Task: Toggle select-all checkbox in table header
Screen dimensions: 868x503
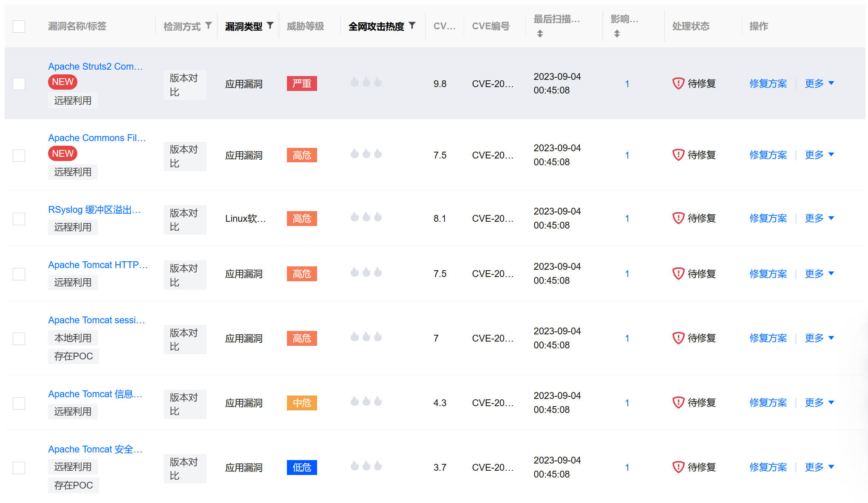Action: 19,26
